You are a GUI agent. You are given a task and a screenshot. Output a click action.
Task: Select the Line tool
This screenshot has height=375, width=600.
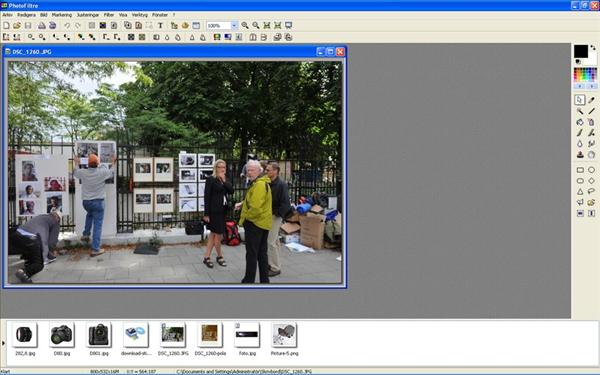click(592, 111)
